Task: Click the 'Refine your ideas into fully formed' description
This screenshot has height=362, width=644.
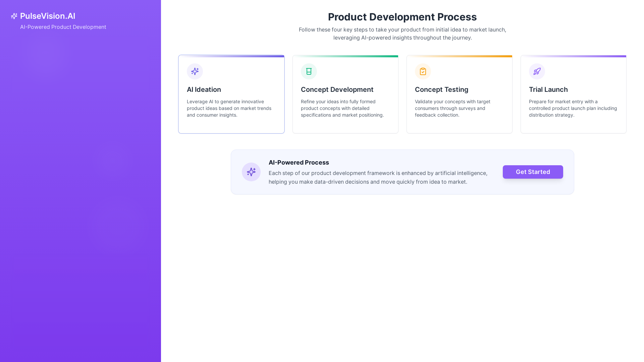Action: point(342,108)
